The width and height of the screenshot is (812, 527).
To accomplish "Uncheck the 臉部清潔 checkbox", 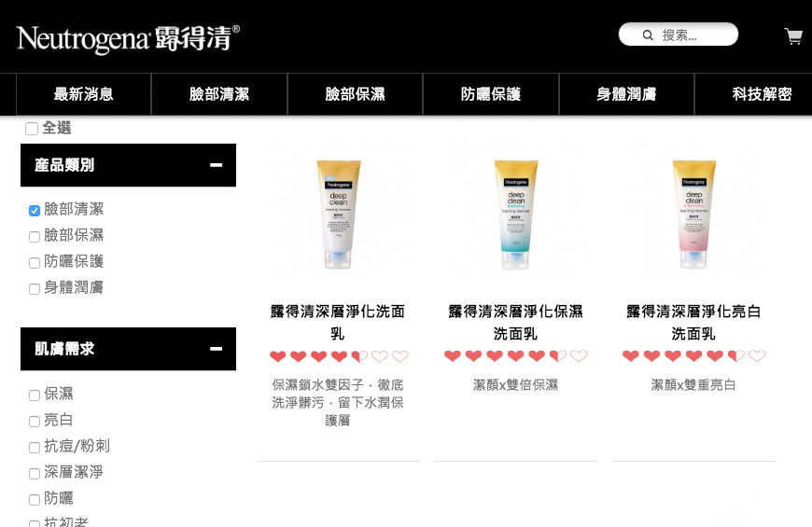I will point(35,210).
